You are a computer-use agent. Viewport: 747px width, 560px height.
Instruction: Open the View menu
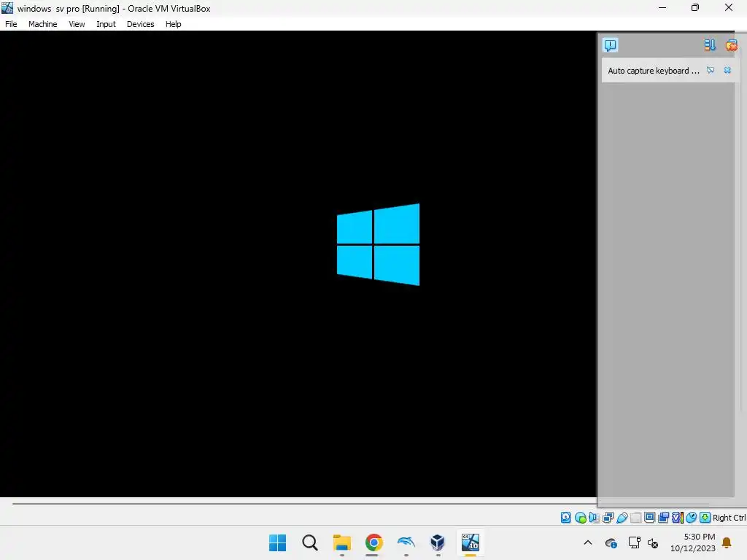click(77, 24)
